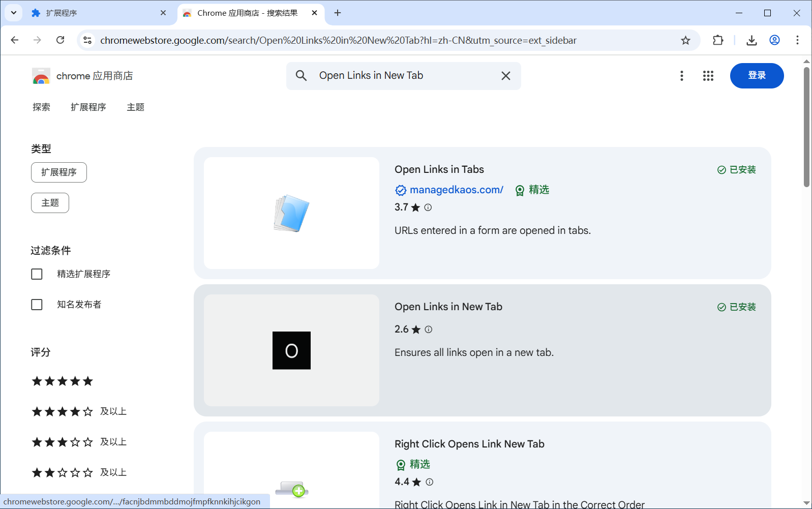This screenshot has height=509, width=812.
Task: View site information icon in address bar
Action: pos(87,40)
